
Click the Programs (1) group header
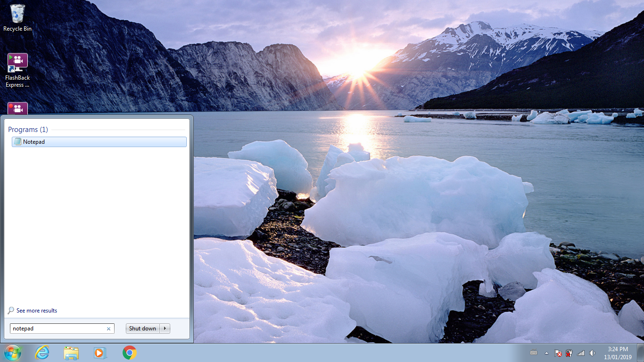coord(28,130)
